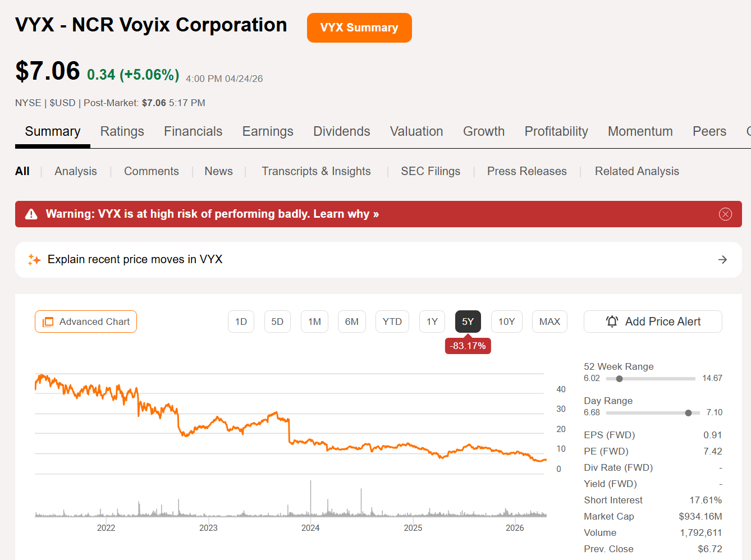Select the YTD chart range
The height and width of the screenshot is (560, 751).
[x=392, y=322]
